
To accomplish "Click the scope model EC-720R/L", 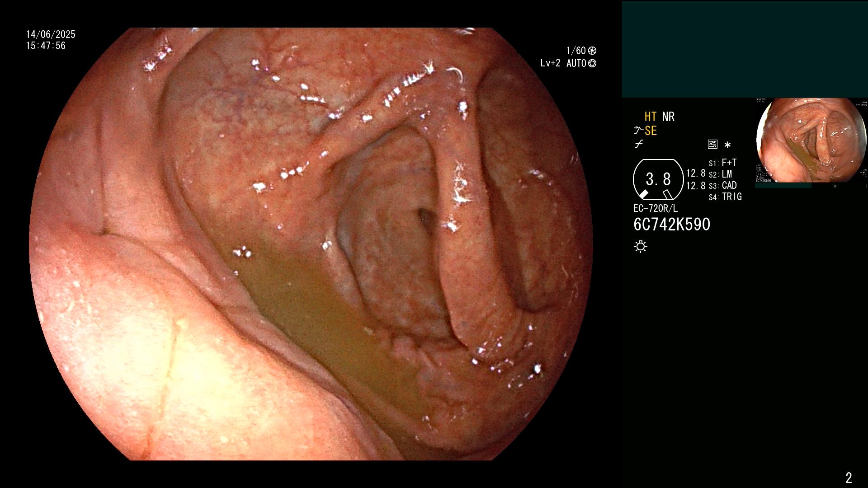I will point(655,208).
